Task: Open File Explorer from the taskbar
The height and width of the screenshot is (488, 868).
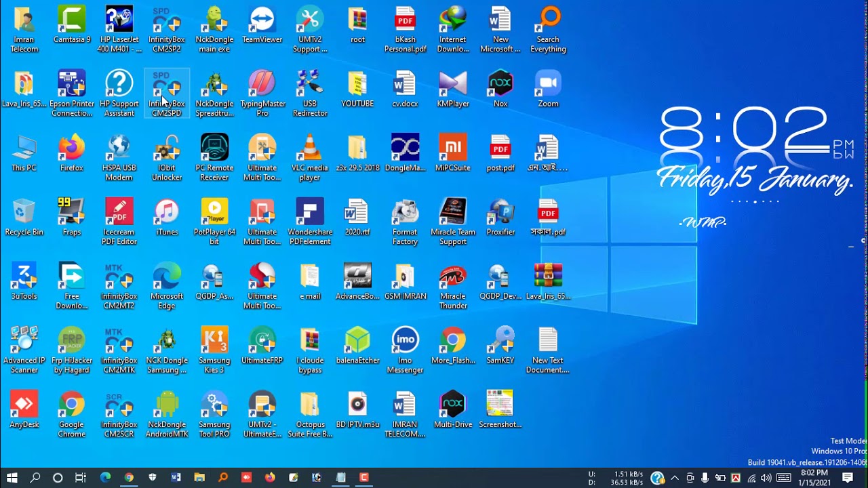Action: (199, 478)
